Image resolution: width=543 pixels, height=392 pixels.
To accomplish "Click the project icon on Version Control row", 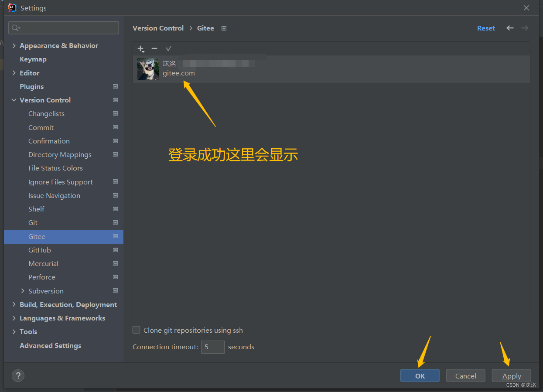I will (115, 100).
